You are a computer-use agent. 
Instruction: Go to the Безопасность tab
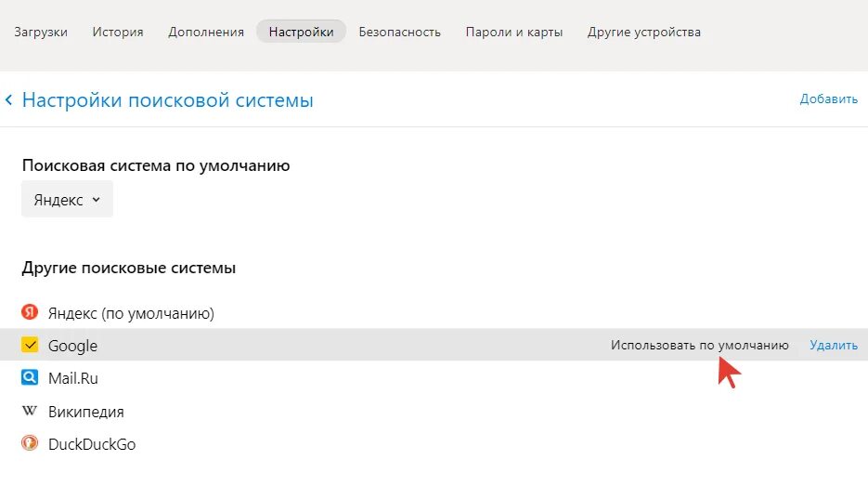[x=400, y=33]
